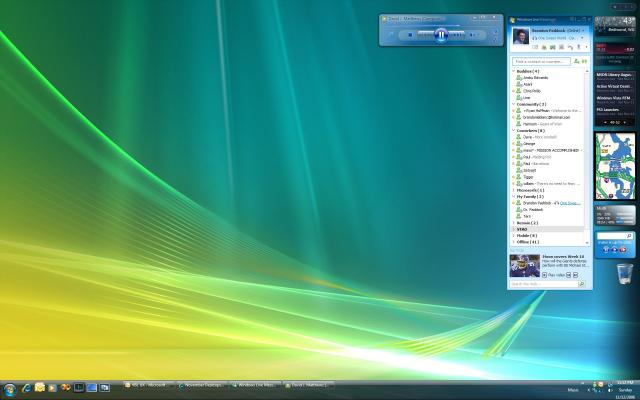Screen dimensions: 640x400
Task: Pause playback in the media player
Action: pos(441,35)
